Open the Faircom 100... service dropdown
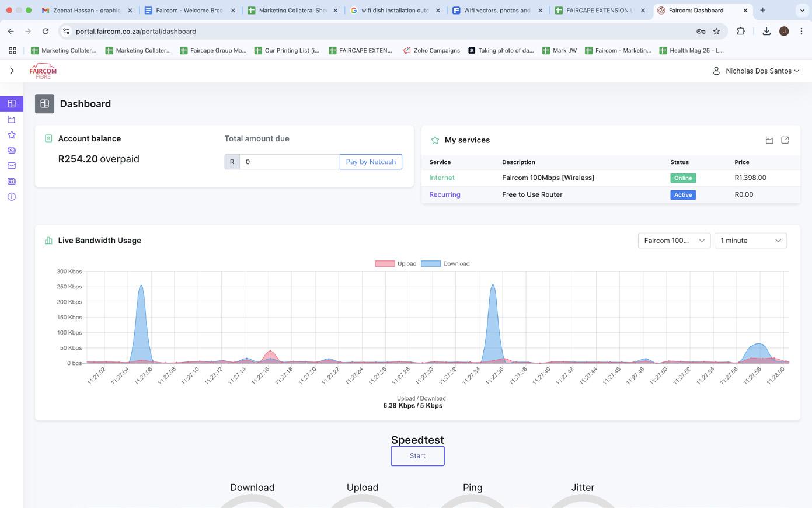This screenshot has width=812, height=508. 674,241
